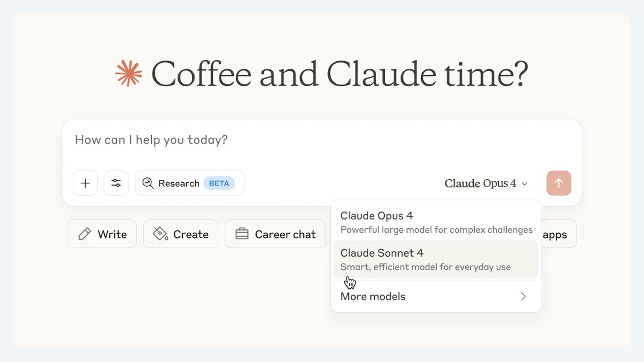Viewport: 644px width, 362px height.
Task: Open the search and tools sliders icon
Action: point(116,183)
